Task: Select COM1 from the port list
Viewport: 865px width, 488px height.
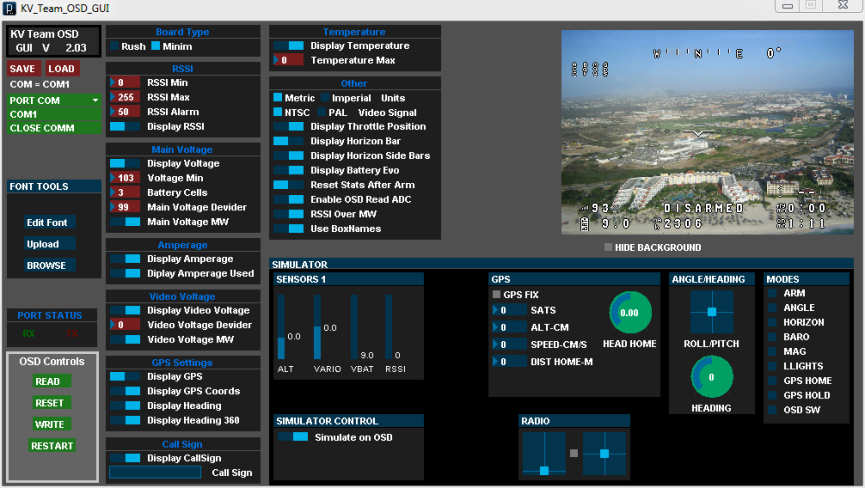Action: pos(54,114)
